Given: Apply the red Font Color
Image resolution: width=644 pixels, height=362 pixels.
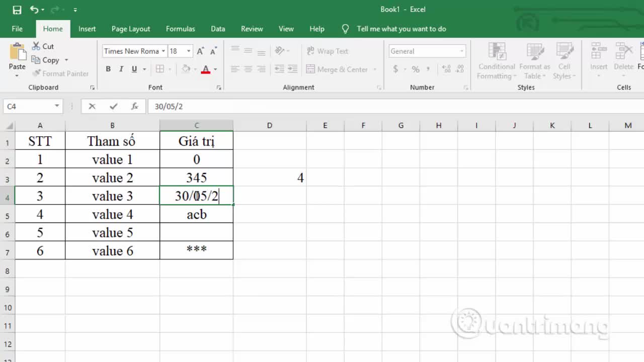Looking at the screenshot, I should coord(205,69).
